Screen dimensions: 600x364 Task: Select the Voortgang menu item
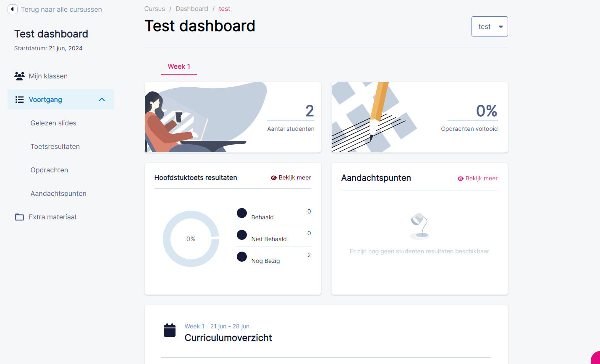tap(61, 99)
